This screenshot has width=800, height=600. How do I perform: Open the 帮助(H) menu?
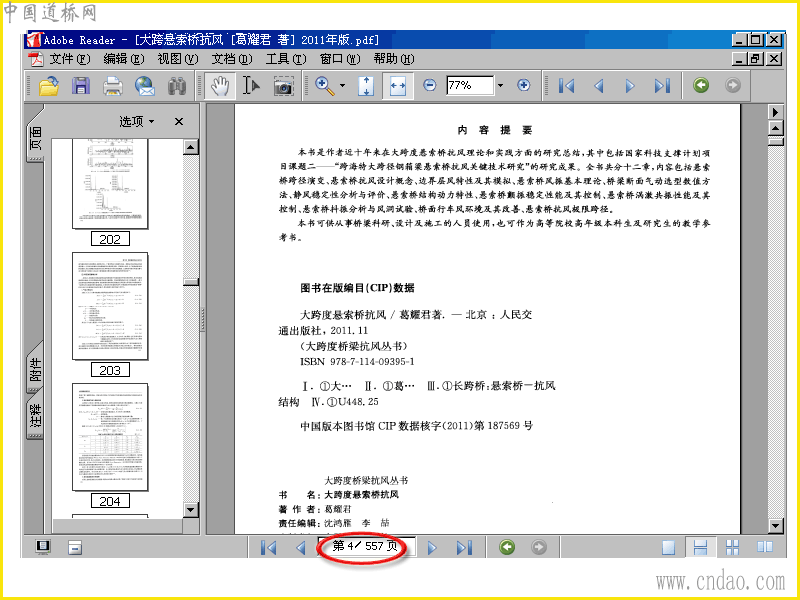point(393,59)
